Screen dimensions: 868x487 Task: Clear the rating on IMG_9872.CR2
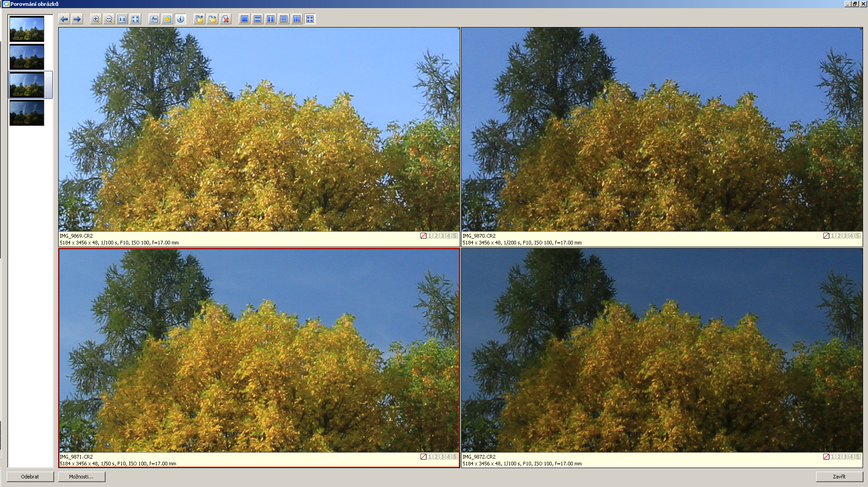pyautogui.click(x=826, y=457)
